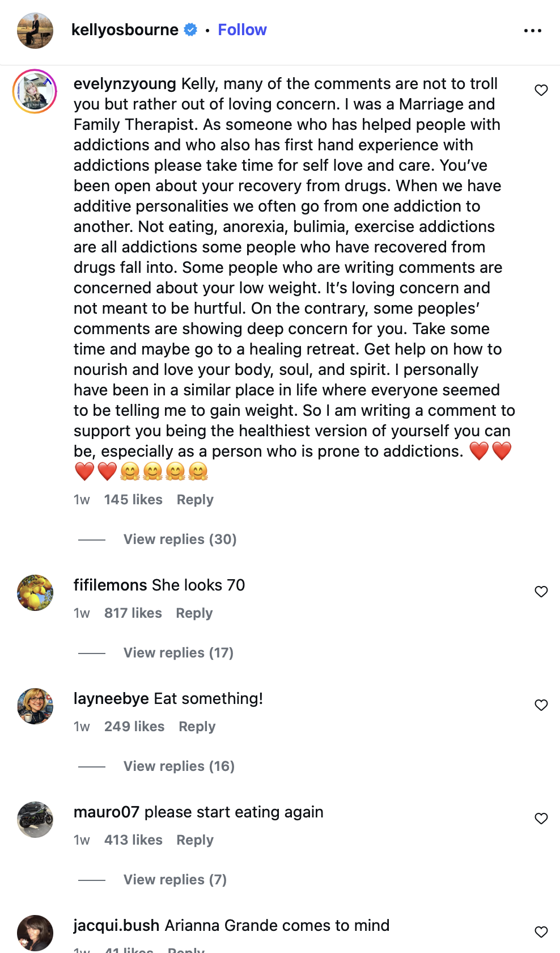Open layneebye avatar profile
The image size is (560, 953).
pos(35,706)
